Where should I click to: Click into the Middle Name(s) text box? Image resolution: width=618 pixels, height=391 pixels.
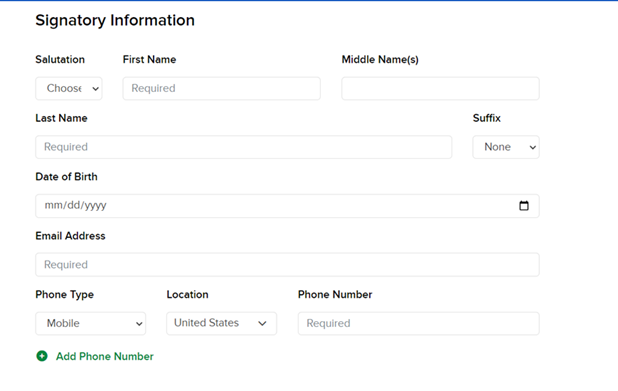440,88
